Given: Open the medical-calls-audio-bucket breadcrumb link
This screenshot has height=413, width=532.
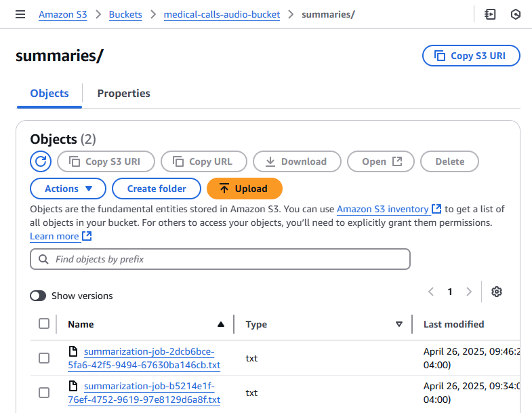Looking at the screenshot, I should point(222,14).
